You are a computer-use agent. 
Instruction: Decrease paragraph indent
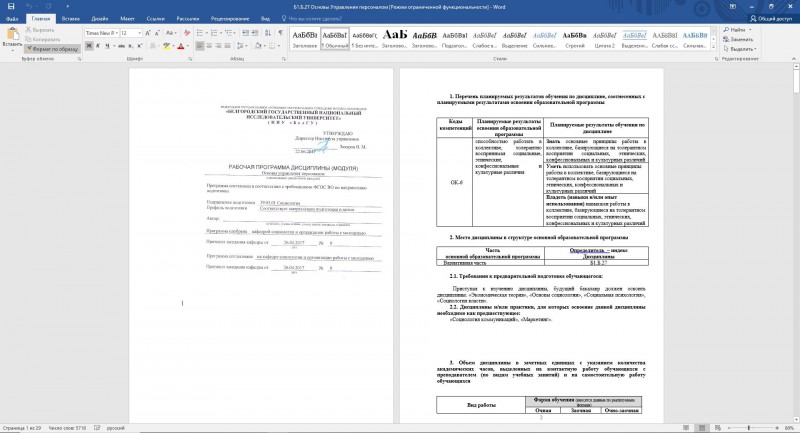point(245,33)
